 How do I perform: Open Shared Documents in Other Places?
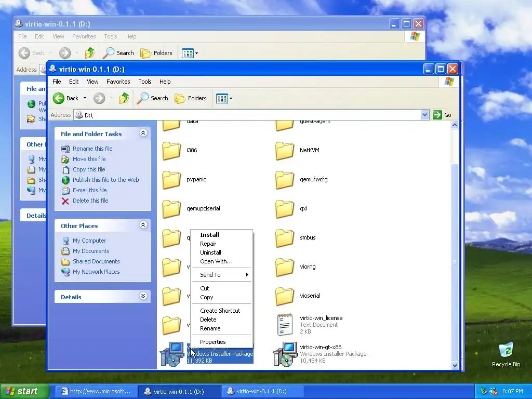point(96,262)
